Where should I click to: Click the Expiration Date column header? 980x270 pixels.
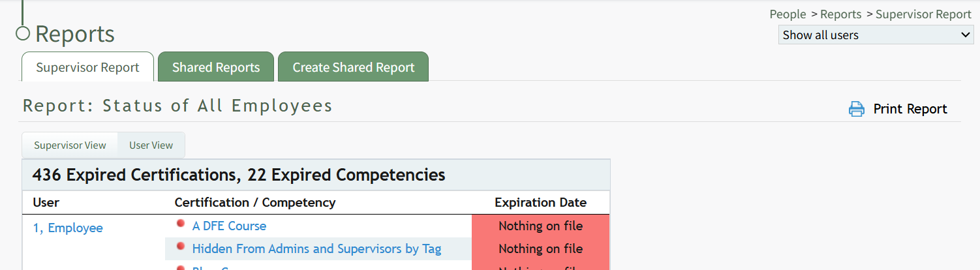click(540, 203)
